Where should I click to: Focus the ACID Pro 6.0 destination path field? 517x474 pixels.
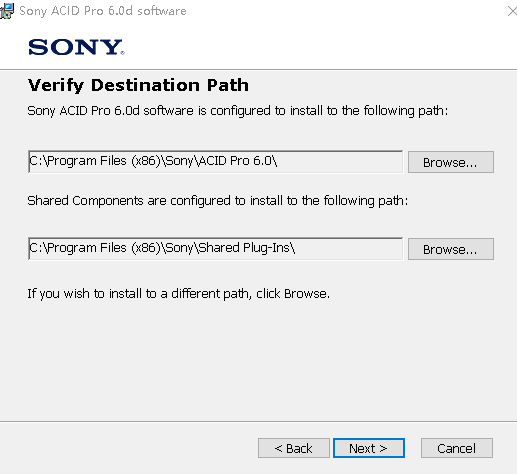[216, 162]
